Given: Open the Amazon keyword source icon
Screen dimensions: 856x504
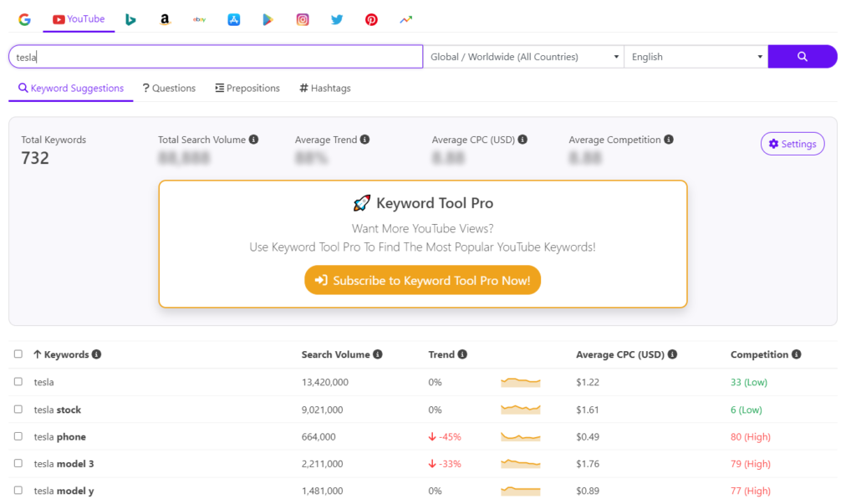Looking at the screenshot, I should coord(166,19).
